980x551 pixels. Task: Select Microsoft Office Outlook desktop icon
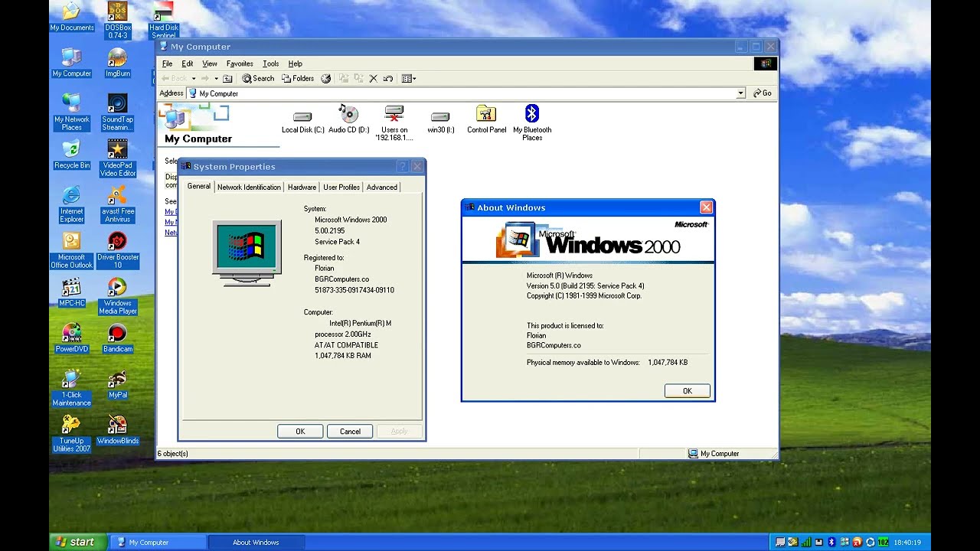(x=71, y=250)
